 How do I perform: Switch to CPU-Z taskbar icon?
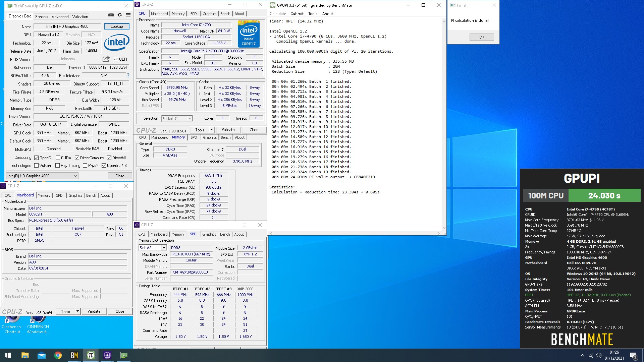(107, 355)
